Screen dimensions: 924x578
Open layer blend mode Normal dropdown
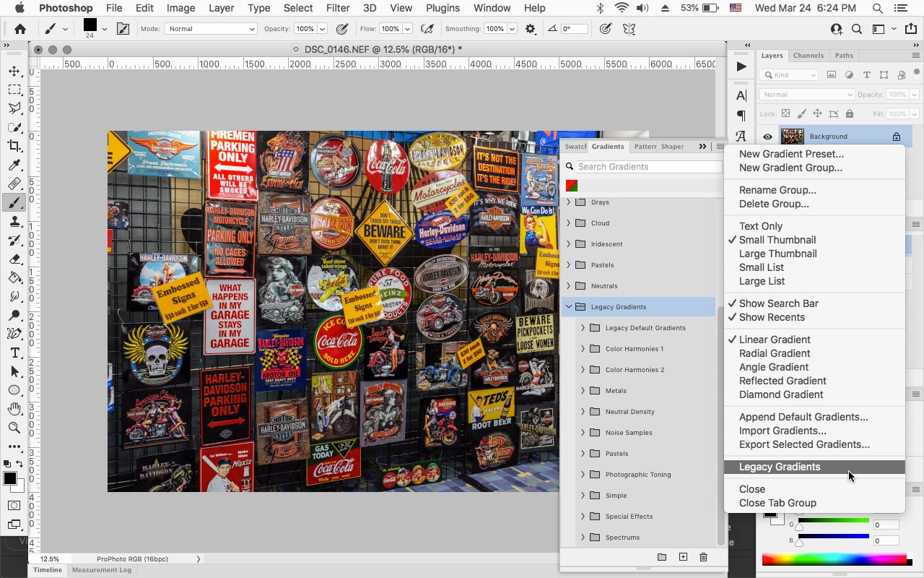click(x=807, y=95)
